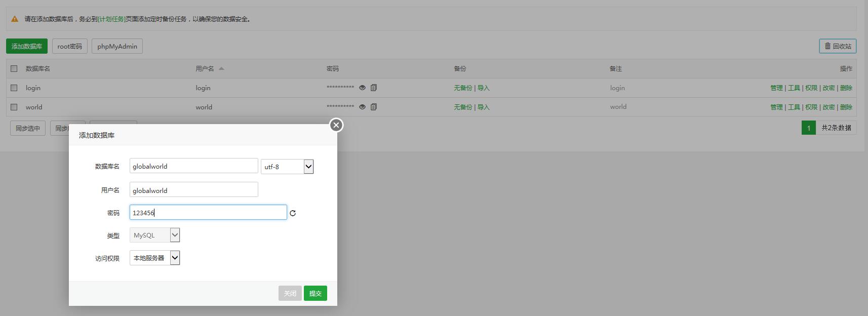Tick the checkbox for world database row

(x=14, y=107)
